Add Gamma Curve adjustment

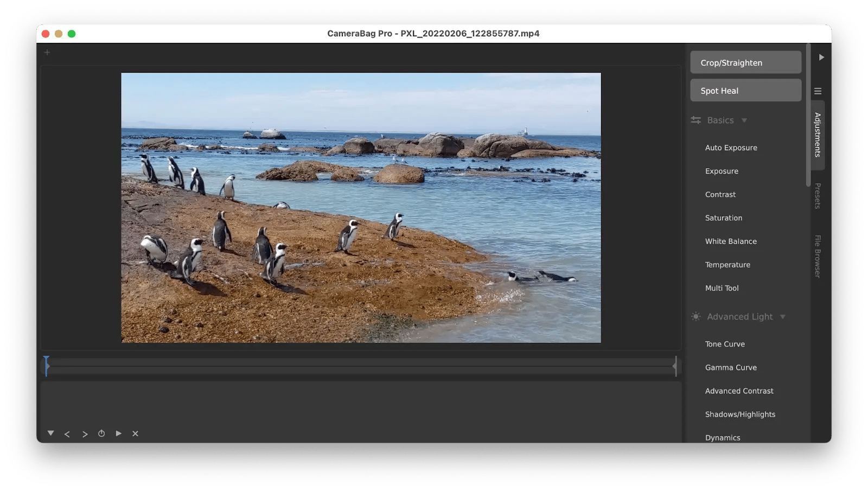point(731,367)
